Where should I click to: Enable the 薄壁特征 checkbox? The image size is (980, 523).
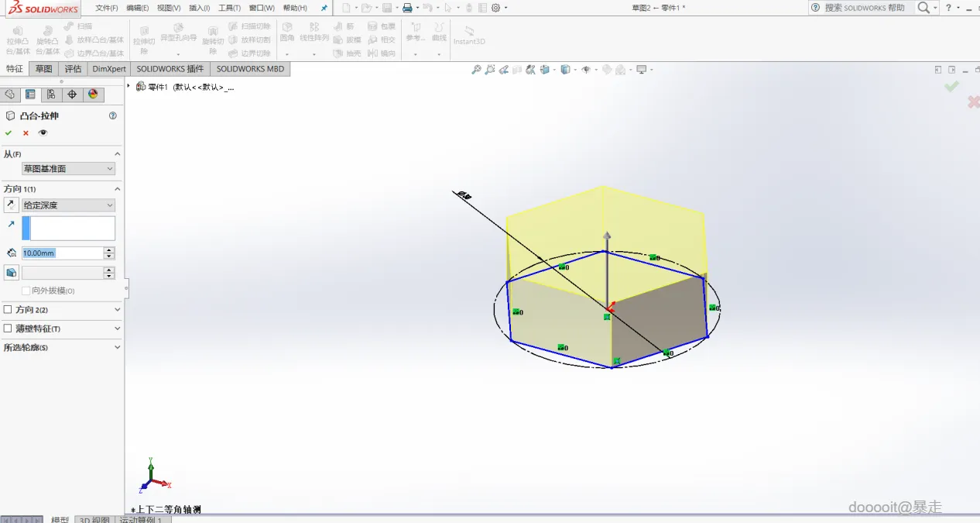[8, 329]
